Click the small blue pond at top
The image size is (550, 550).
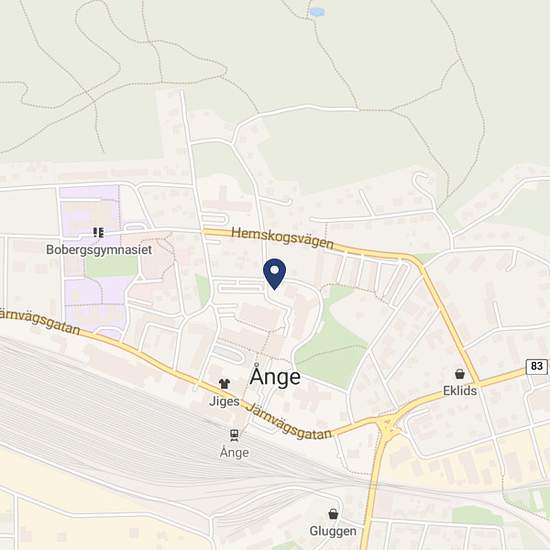point(317,12)
